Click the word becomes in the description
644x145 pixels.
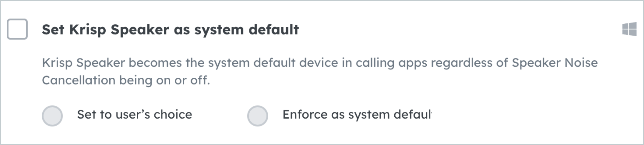tap(155, 63)
